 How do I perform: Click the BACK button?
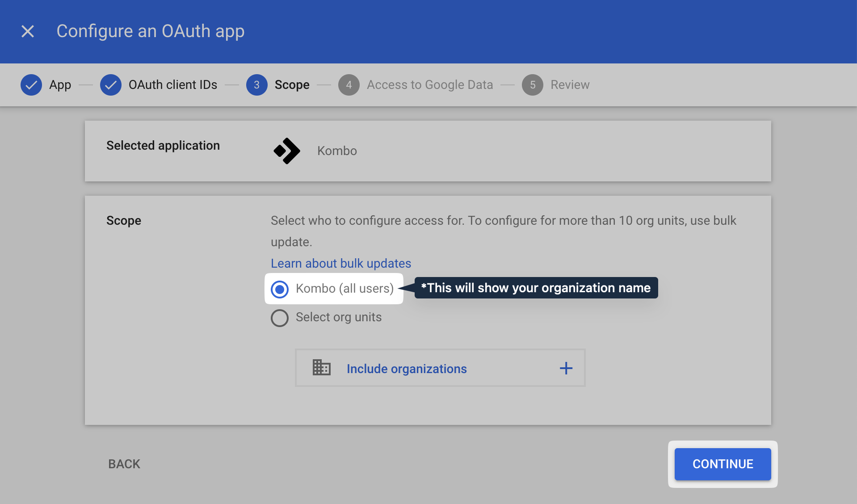pyautogui.click(x=124, y=464)
